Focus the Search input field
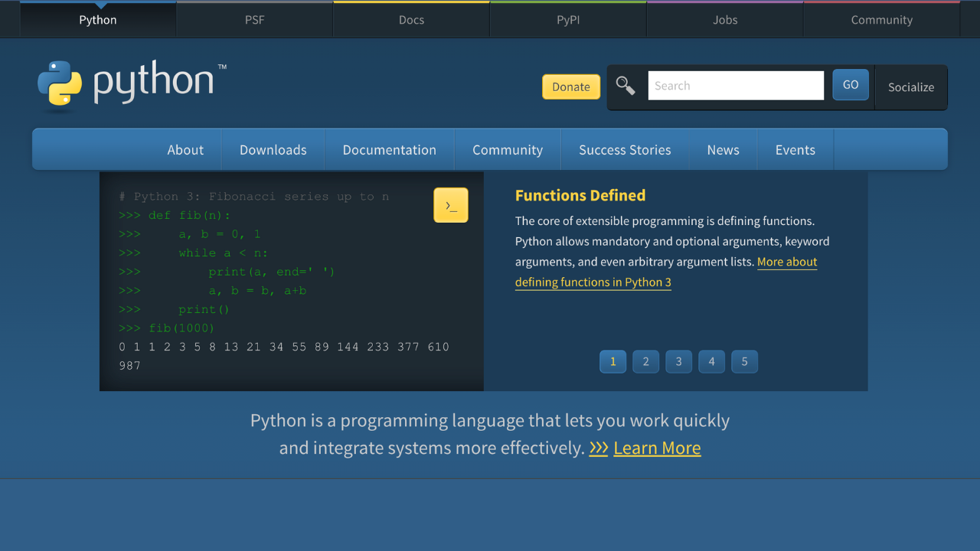This screenshot has width=980, height=551. 736,86
